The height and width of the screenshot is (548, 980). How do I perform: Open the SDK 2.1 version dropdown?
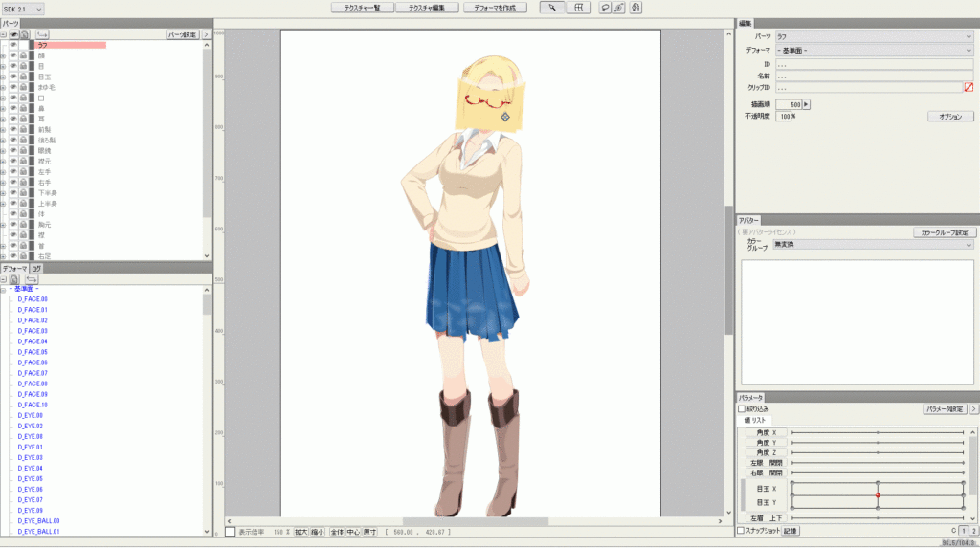coord(24,9)
